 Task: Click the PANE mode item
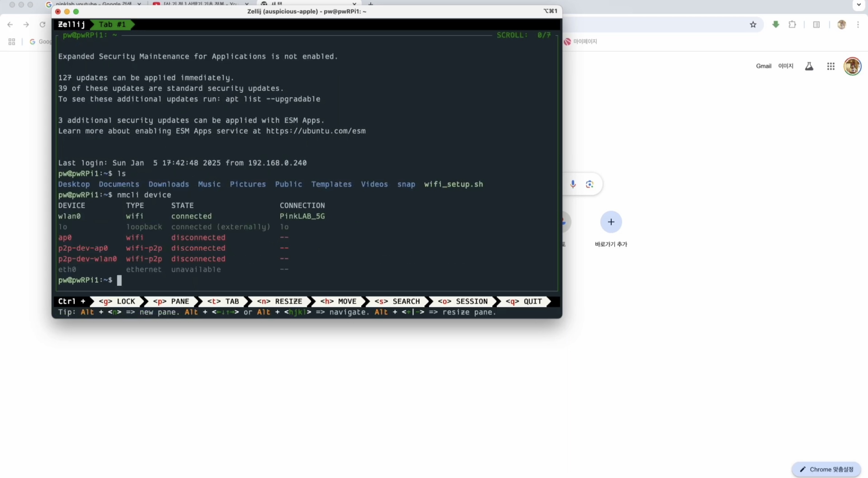coord(171,301)
